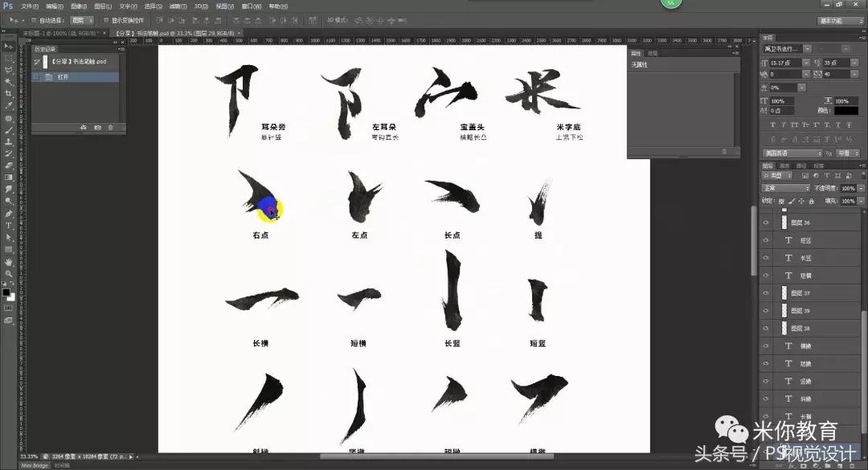This screenshot has height=470, width=868.
Task: Select the Move tool in the toolbox
Action: pyautogui.click(x=8, y=47)
